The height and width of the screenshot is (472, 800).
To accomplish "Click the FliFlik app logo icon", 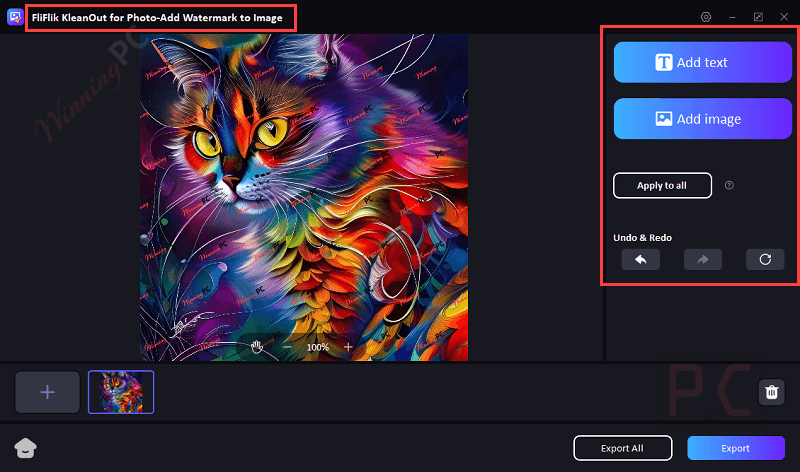I will point(15,17).
